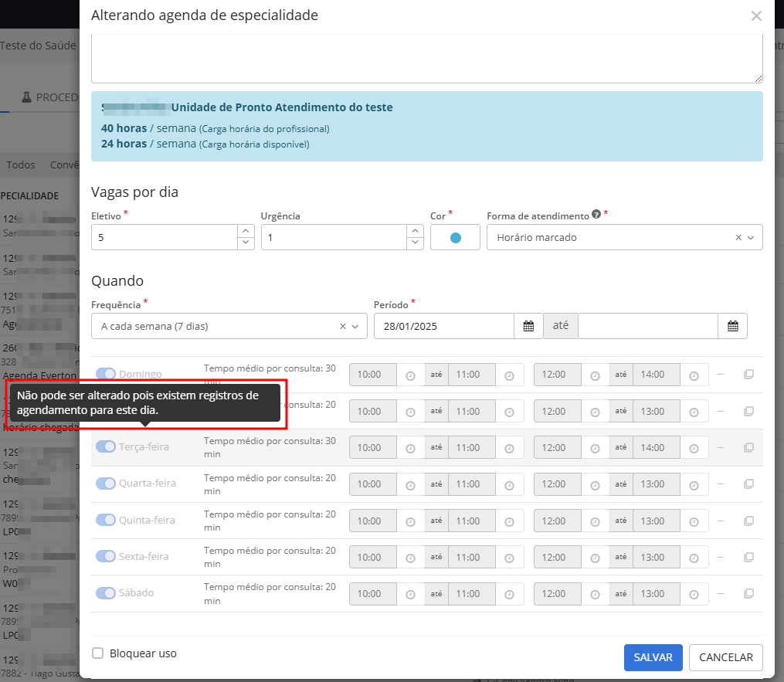The height and width of the screenshot is (682, 784).
Task: Remove the Domingo time interval
Action: [x=721, y=374]
